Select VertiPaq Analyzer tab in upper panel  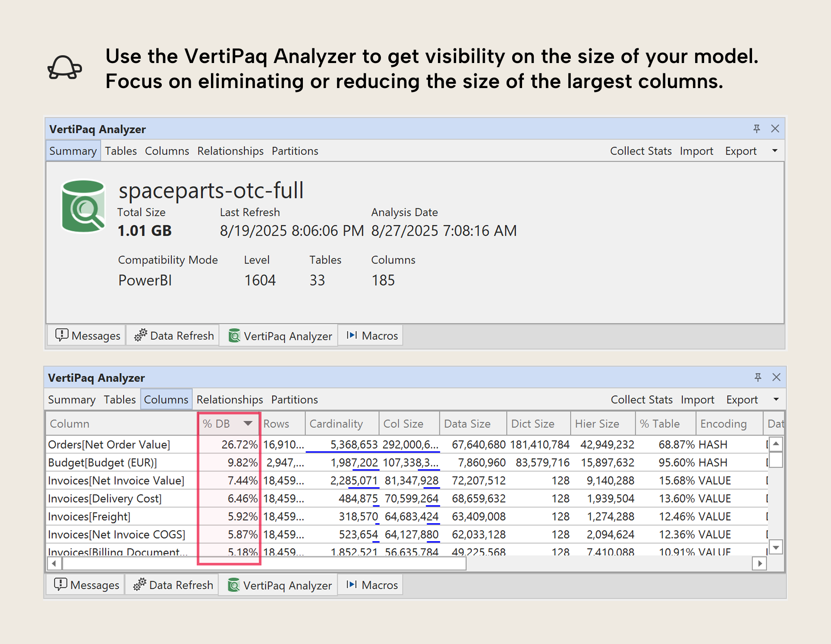(x=279, y=336)
